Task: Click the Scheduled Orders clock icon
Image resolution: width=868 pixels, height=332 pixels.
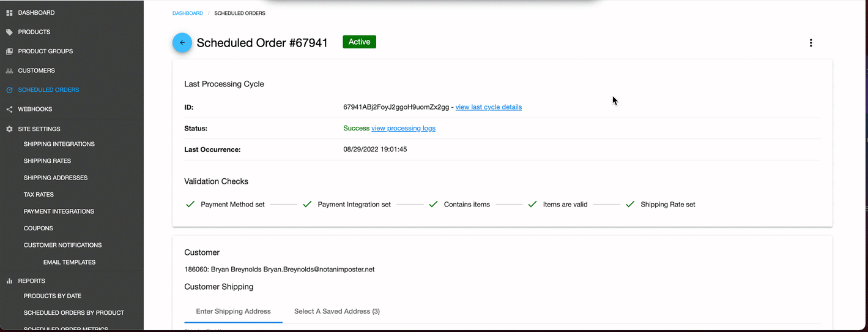Action: 9,90
